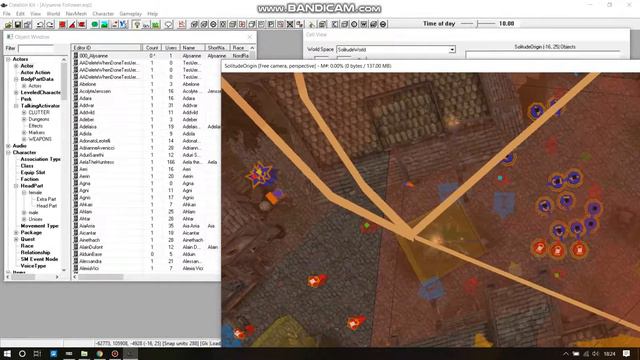Select the Abelone actor row
The image size is (640, 360).
tap(147, 84)
